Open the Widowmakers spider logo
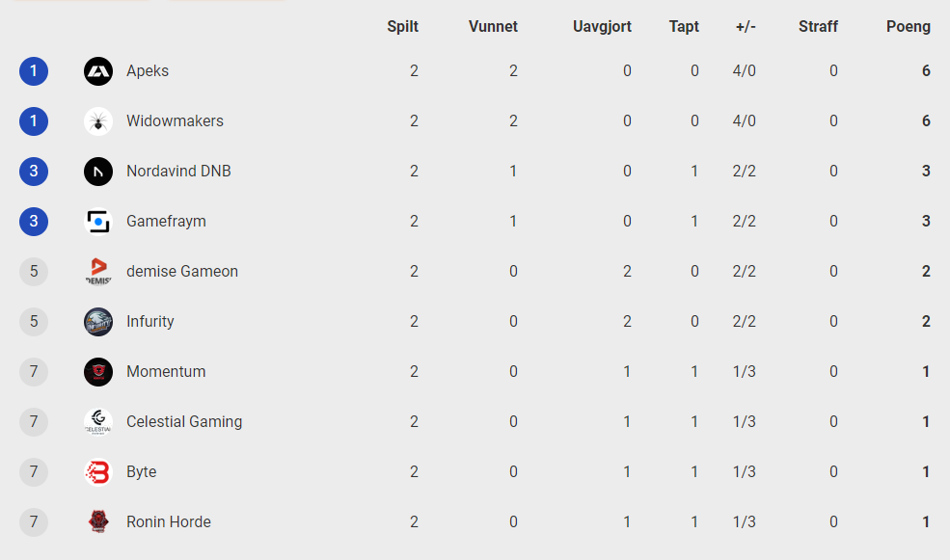 (x=98, y=121)
